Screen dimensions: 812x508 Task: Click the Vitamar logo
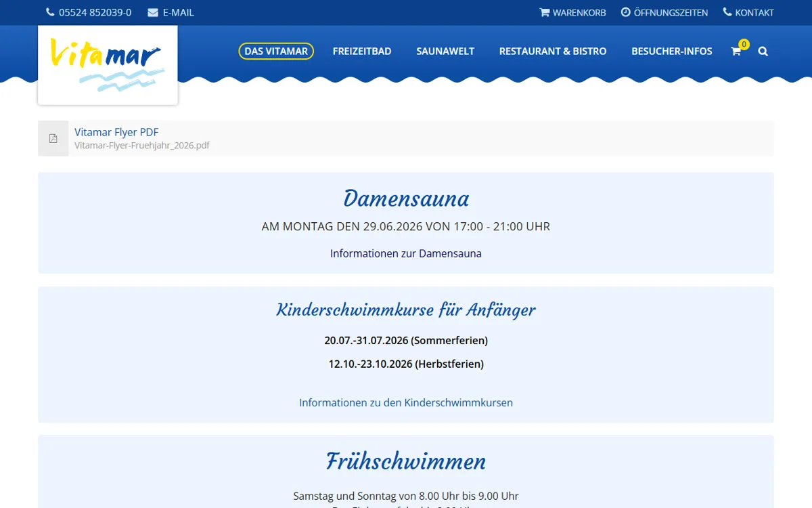(108, 65)
